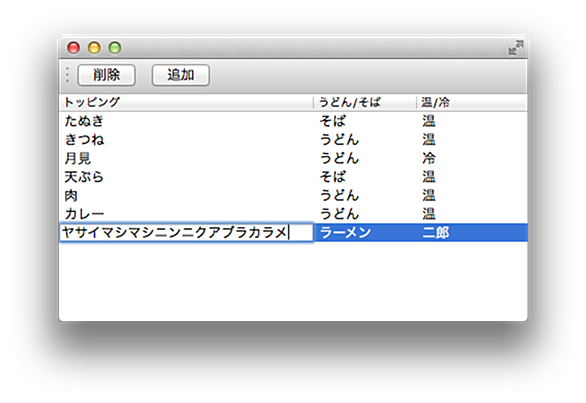Click the editing field containing ヤサイマシマシニンニクアブラカラメ
586x403 pixels.
click(186, 232)
